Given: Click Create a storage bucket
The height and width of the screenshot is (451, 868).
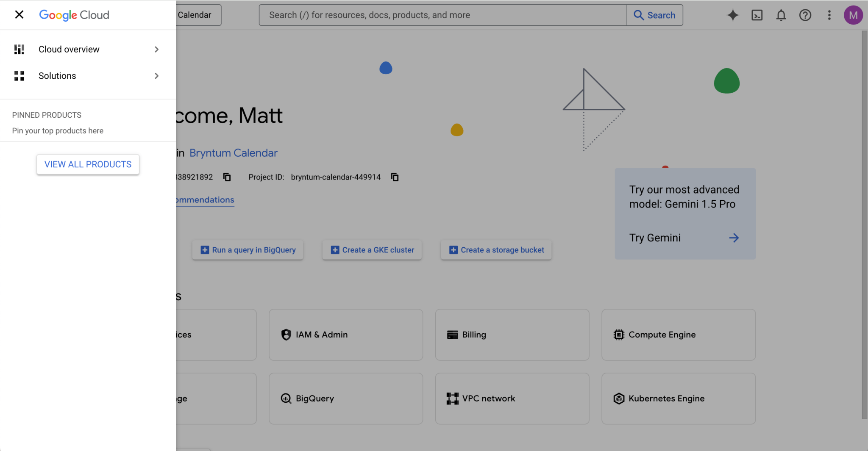Looking at the screenshot, I should pyautogui.click(x=496, y=250).
